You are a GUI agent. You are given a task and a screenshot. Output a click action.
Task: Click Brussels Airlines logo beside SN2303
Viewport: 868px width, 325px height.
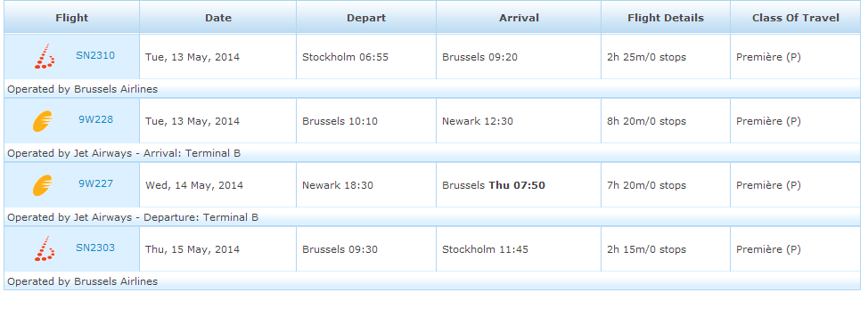(45, 248)
